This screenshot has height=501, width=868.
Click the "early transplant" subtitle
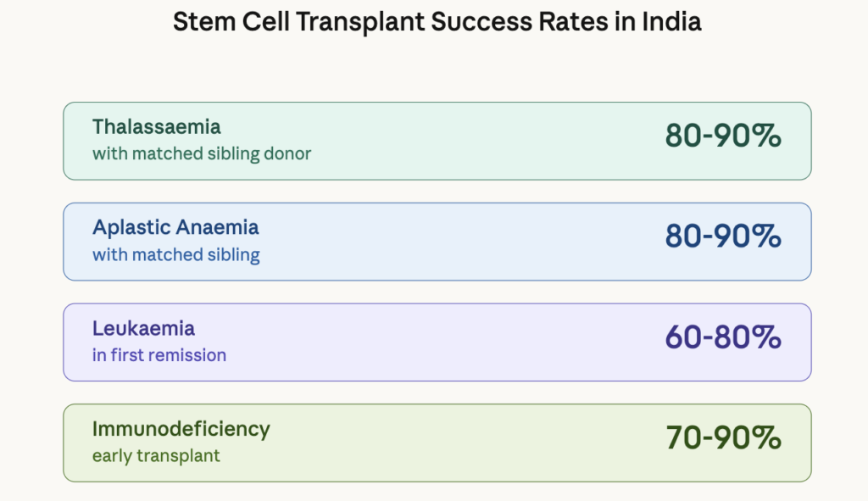pyautogui.click(x=156, y=456)
